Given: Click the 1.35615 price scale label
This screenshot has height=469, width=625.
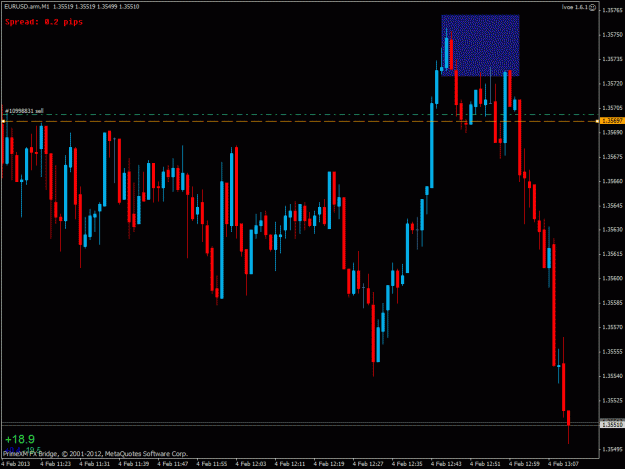Looking at the screenshot, I should [x=613, y=254].
